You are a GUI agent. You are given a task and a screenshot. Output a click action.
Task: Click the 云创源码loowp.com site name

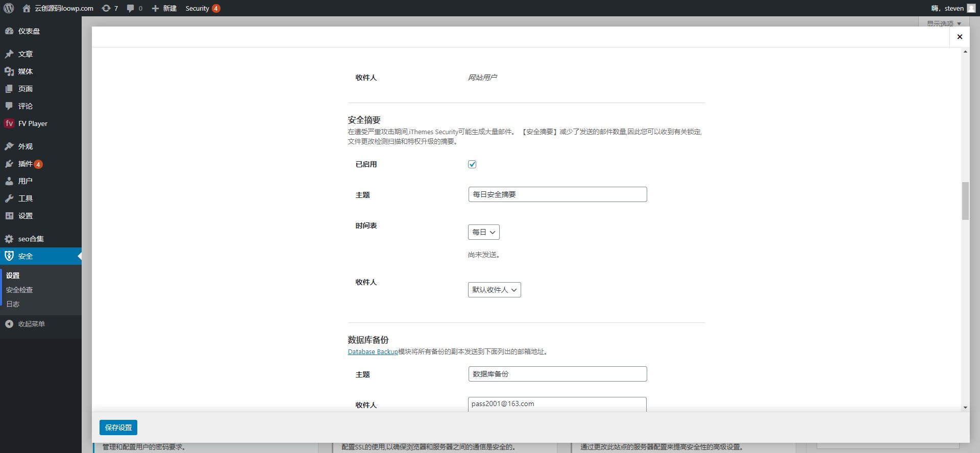coord(64,8)
